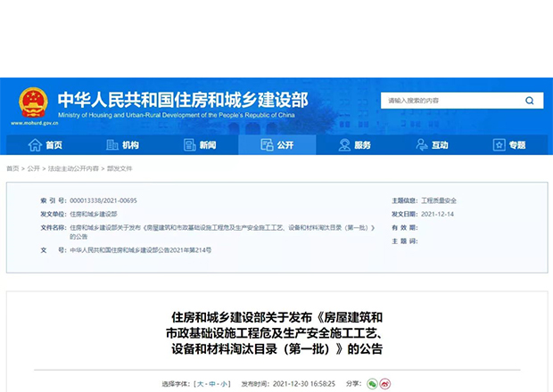
Task: Select medium font size 中
Action: [x=212, y=384]
